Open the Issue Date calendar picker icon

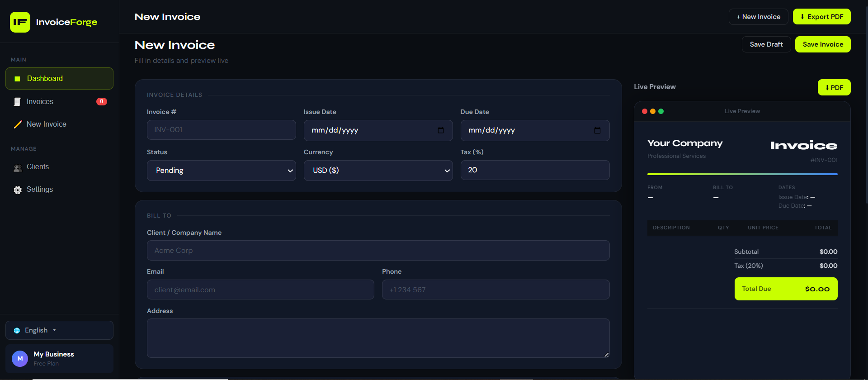pos(441,130)
